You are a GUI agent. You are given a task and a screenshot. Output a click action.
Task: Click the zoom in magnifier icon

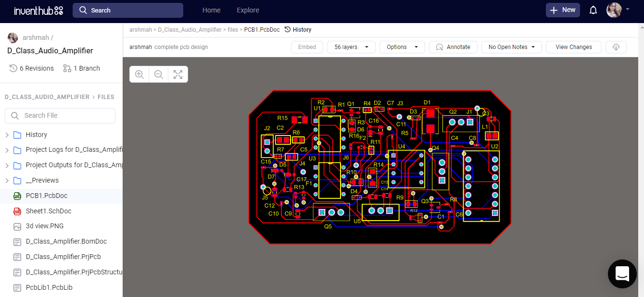tap(139, 74)
